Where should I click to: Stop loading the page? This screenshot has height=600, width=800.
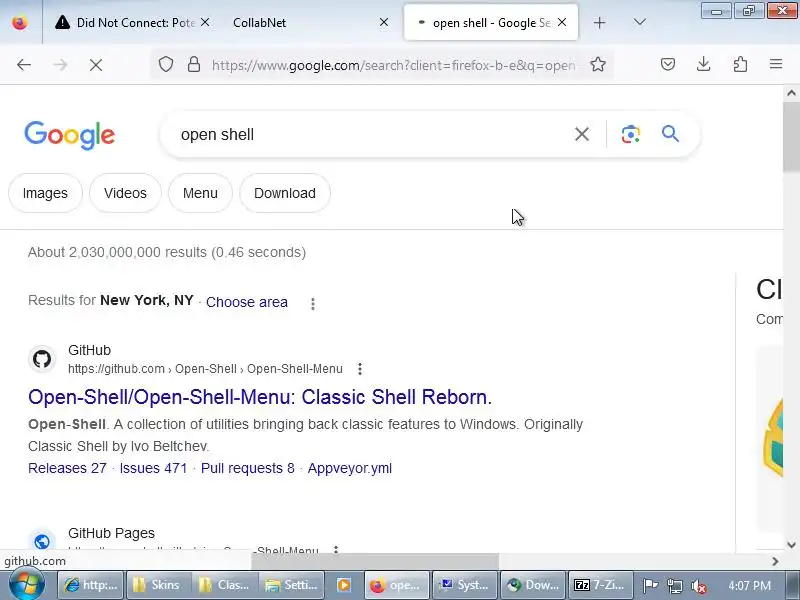pyautogui.click(x=96, y=65)
